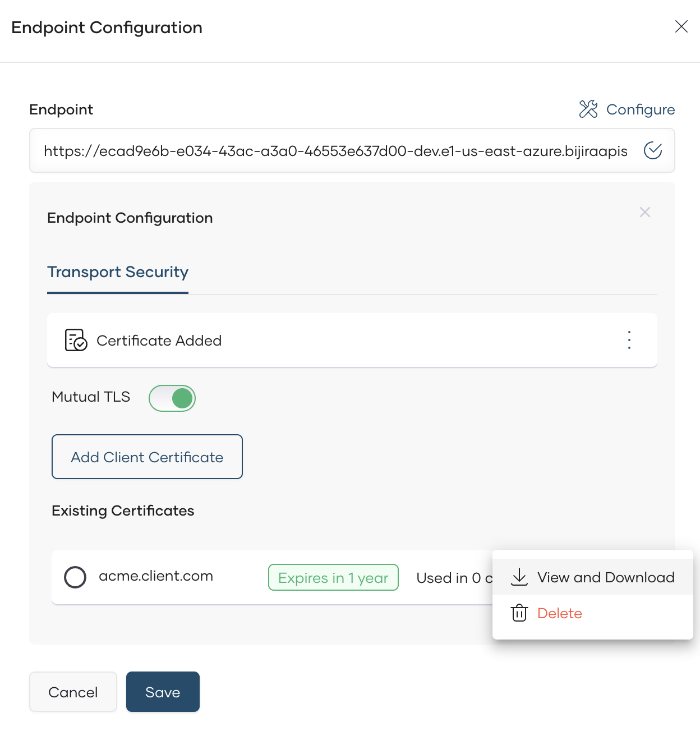Click the endpoint URL verified checkmark icon
The image size is (700, 745).
[x=653, y=150]
